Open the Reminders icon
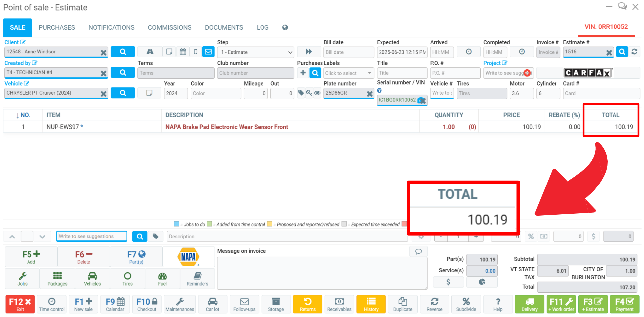Screen dimensions: 644x317 point(197,279)
